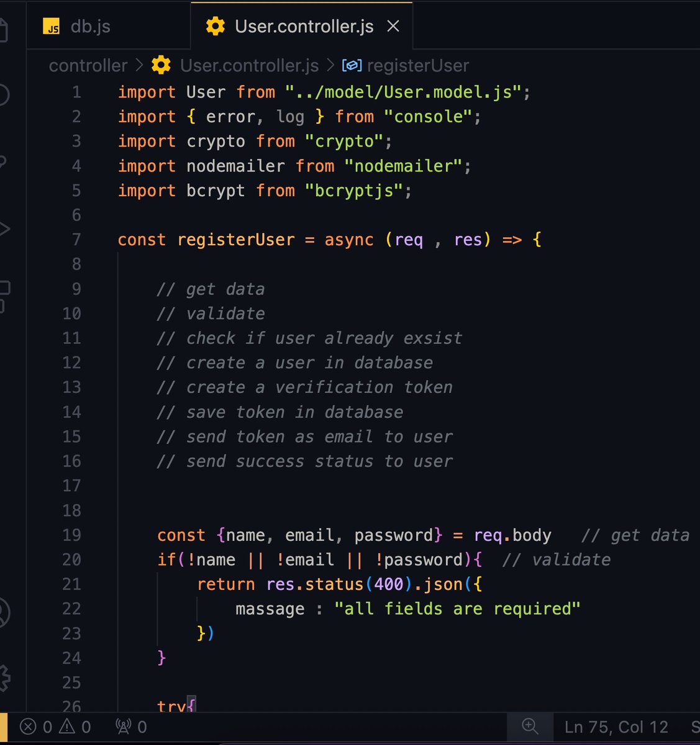
Task: Click the warnings triangle icon in status bar
Action: click(66, 726)
